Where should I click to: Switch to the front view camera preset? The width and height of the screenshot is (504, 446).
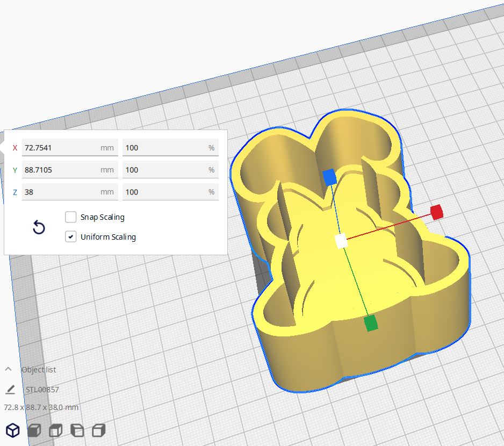tap(34, 430)
